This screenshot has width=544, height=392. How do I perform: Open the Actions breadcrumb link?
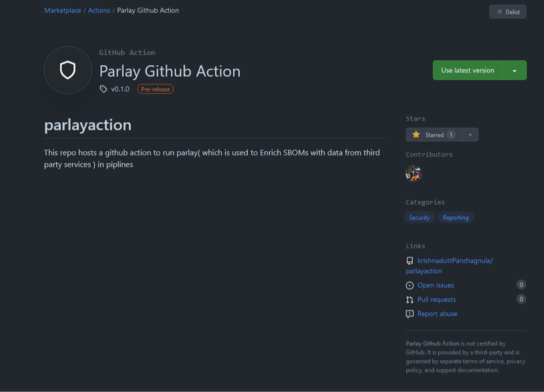[99, 10]
